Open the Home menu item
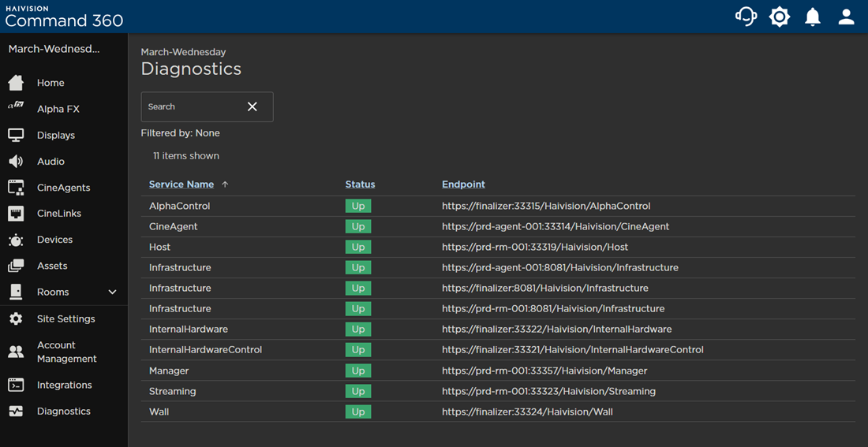 pos(51,83)
